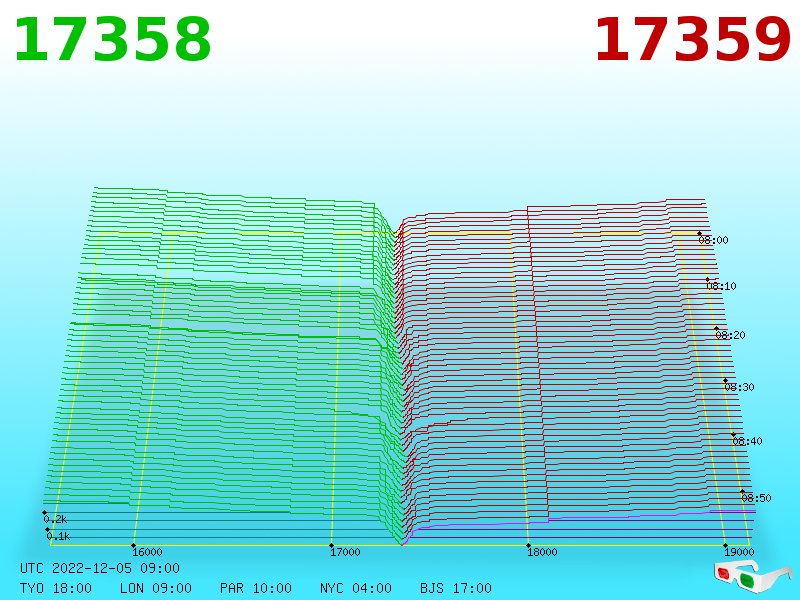Click the TYO 18:00 clock
The image size is (800, 600).
point(56,588)
